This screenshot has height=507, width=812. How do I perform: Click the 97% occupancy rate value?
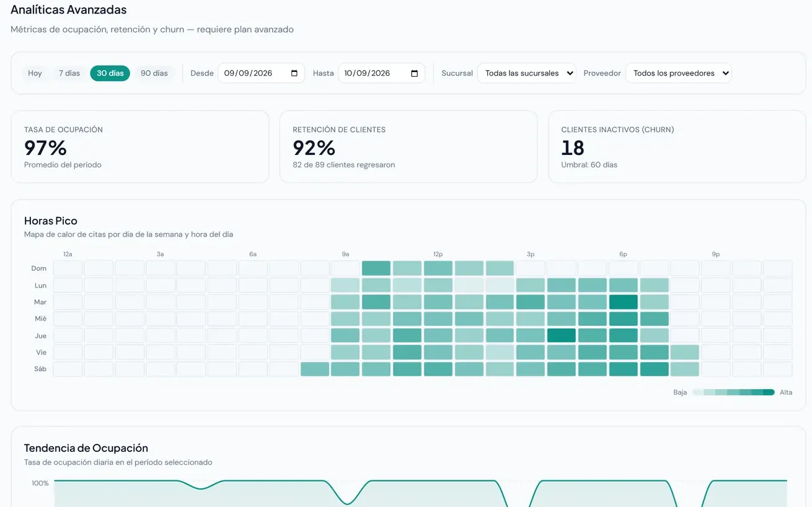point(45,148)
